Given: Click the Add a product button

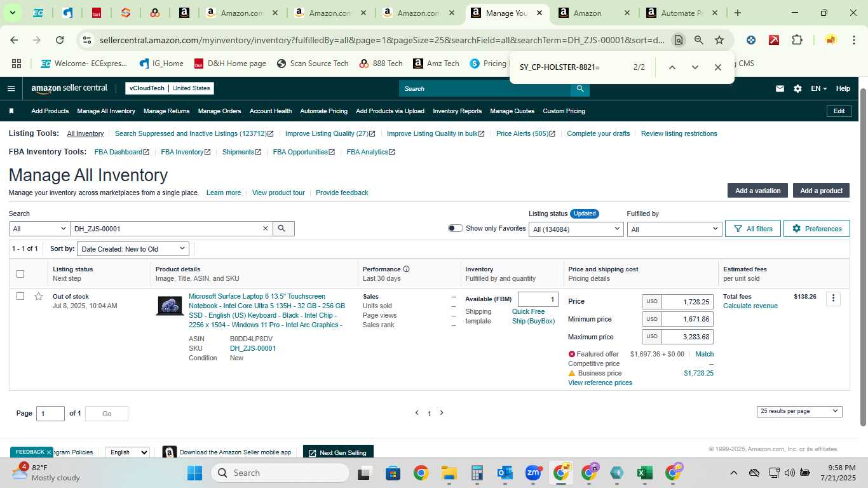Looking at the screenshot, I should point(821,191).
